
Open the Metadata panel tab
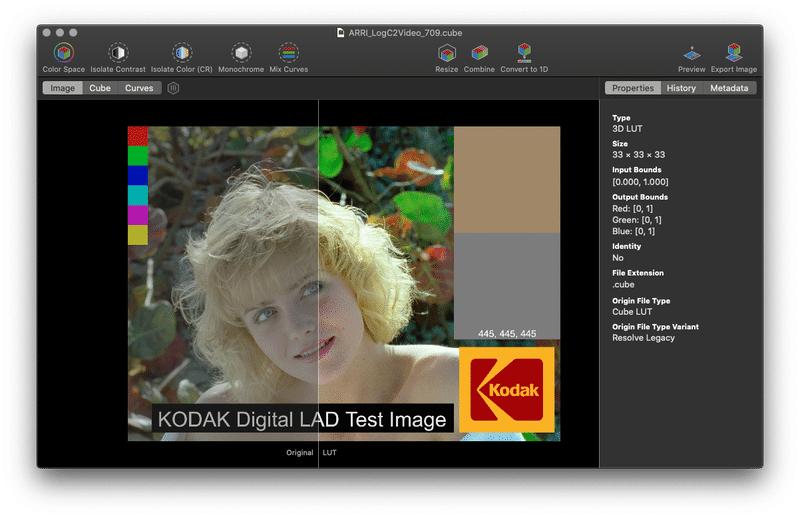point(729,88)
